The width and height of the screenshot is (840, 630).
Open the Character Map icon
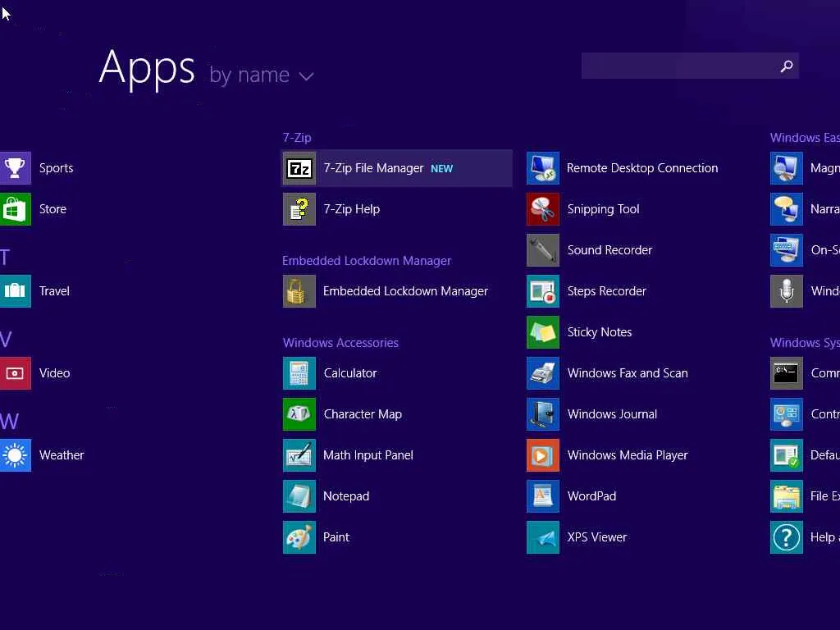299,414
